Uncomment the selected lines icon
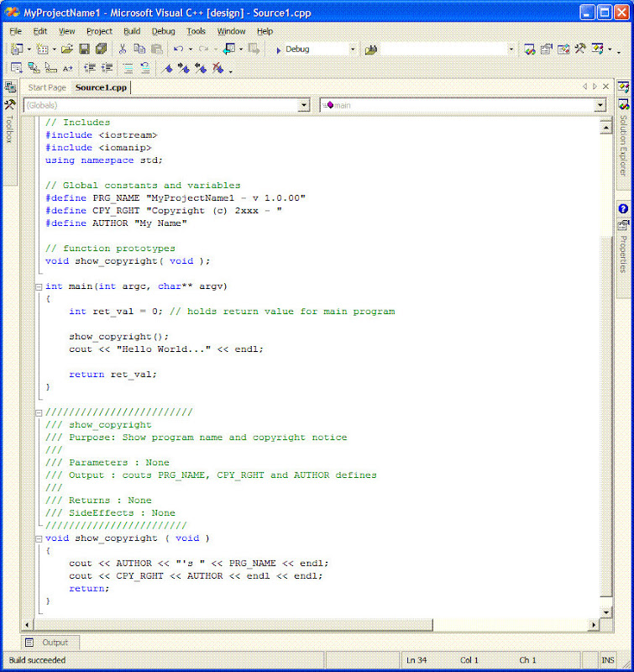The width and height of the screenshot is (634, 672). pyautogui.click(x=145, y=68)
